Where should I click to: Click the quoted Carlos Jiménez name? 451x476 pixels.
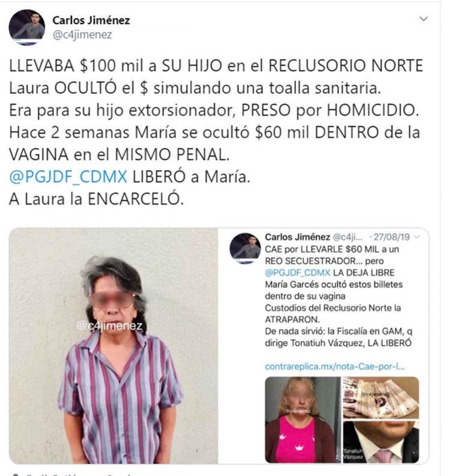coord(297,236)
